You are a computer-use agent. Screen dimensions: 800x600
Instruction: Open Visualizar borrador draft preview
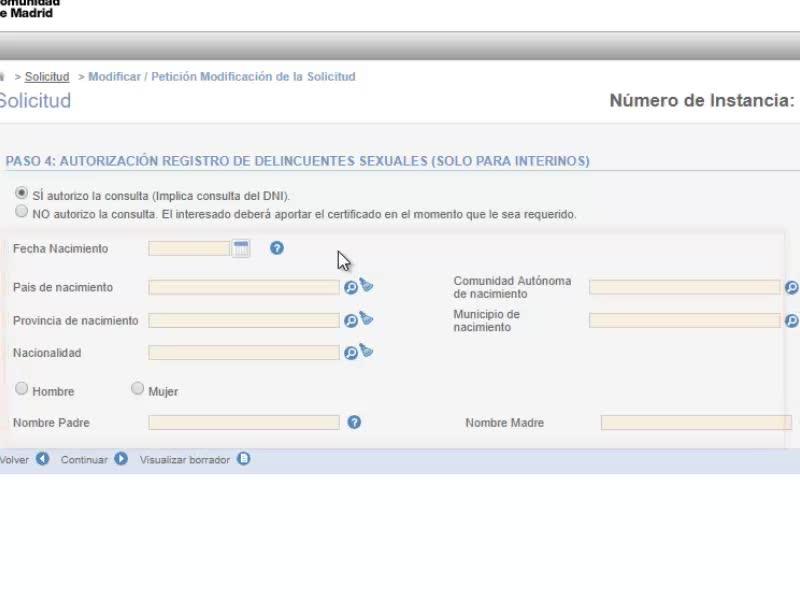coord(195,459)
